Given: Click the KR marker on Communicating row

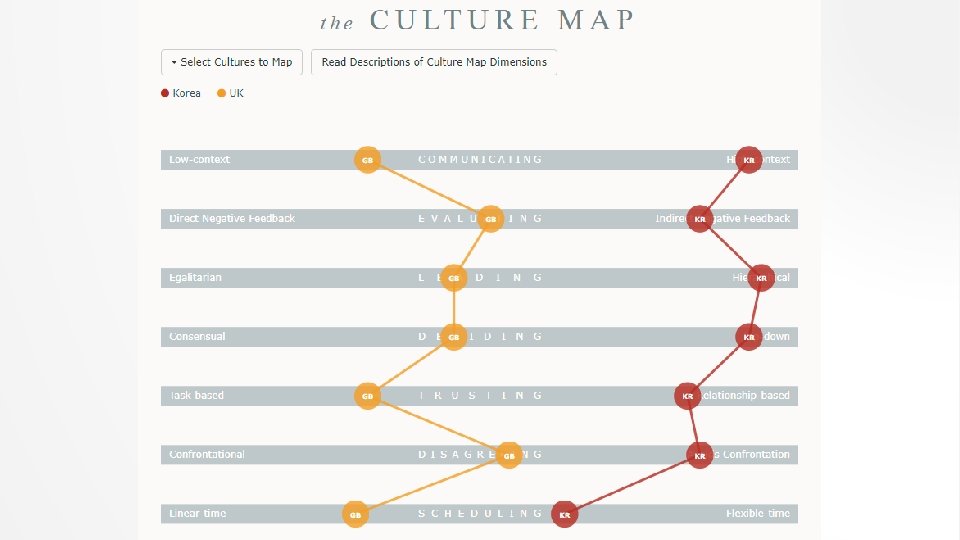Looking at the screenshot, I should point(749,160).
